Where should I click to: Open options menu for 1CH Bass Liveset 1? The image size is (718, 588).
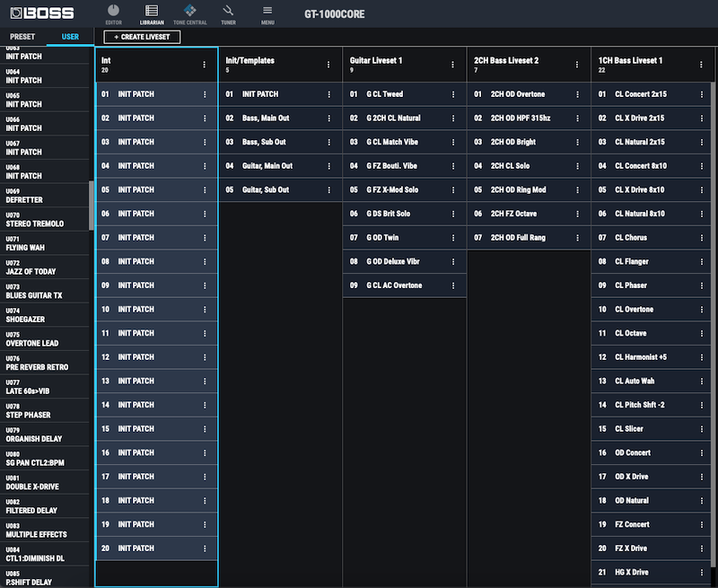click(701, 65)
